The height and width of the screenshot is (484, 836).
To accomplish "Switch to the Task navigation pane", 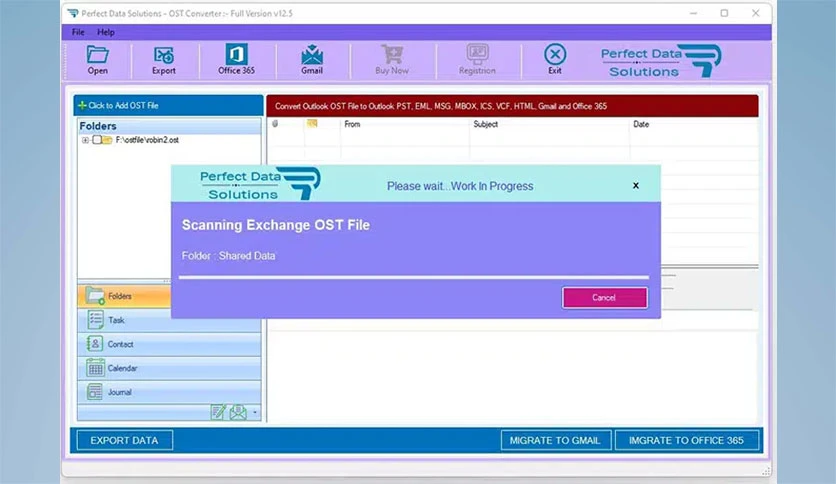I will point(169,320).
